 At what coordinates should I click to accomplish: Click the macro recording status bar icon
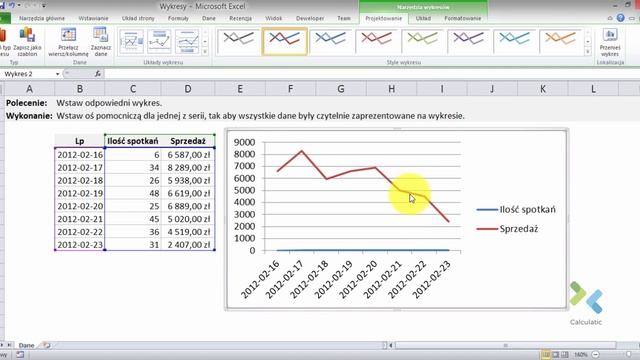pos(20,355)
